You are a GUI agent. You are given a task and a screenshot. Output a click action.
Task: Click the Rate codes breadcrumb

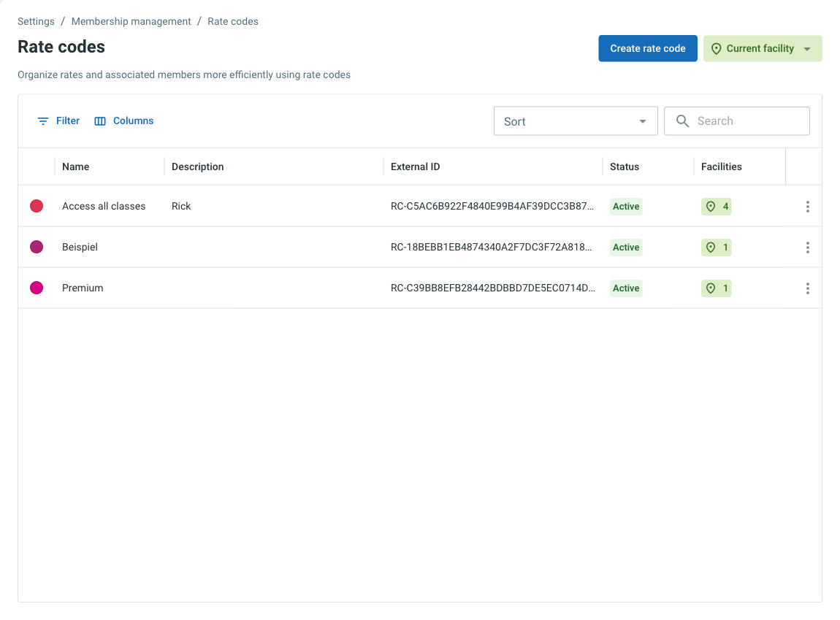click(x=233, y=21)
